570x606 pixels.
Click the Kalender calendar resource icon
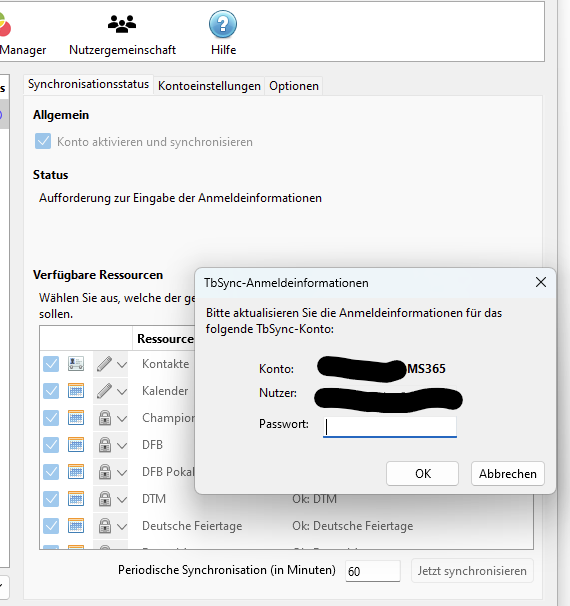click(x=76, y=391)
